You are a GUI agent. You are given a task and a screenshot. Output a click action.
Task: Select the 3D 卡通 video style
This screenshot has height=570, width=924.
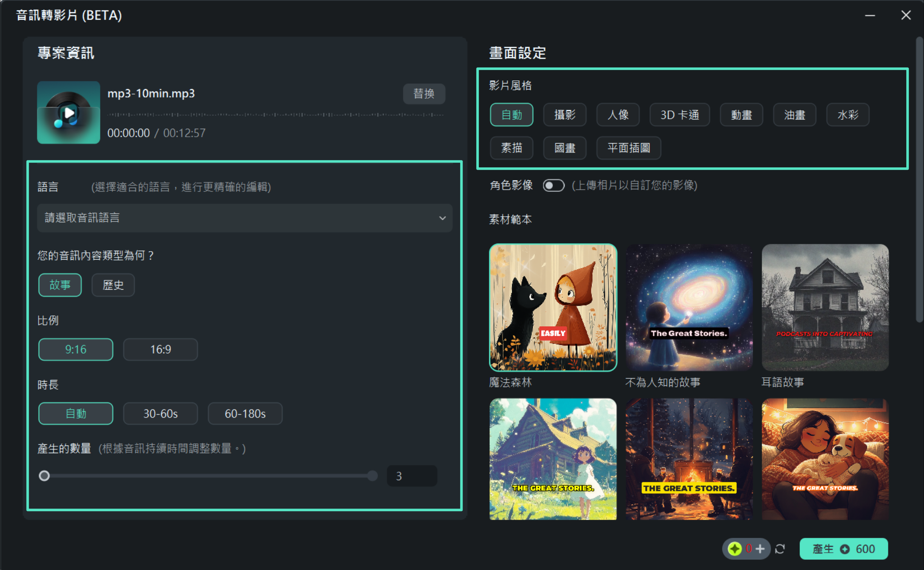click(679, 115)
